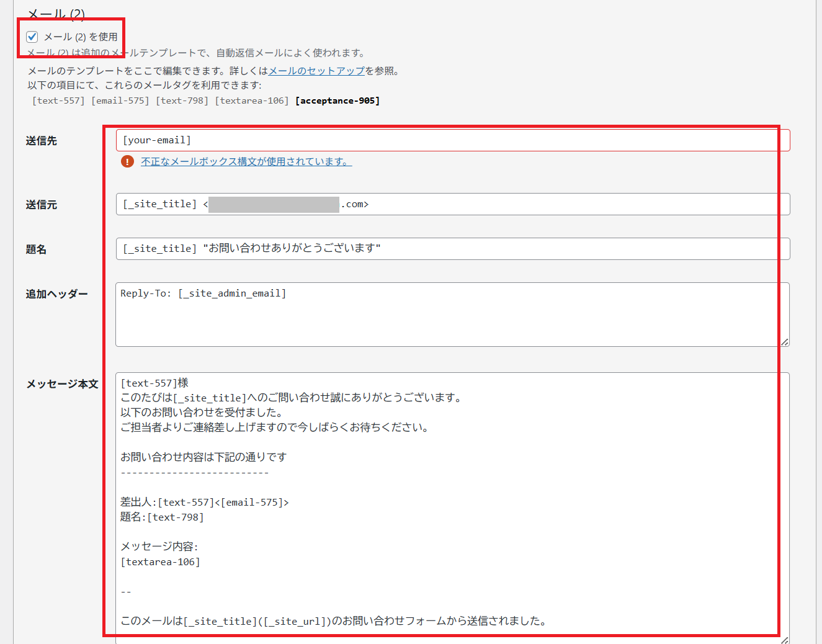
Task: Click into the 送信元 input field
Action: point(558,204)
